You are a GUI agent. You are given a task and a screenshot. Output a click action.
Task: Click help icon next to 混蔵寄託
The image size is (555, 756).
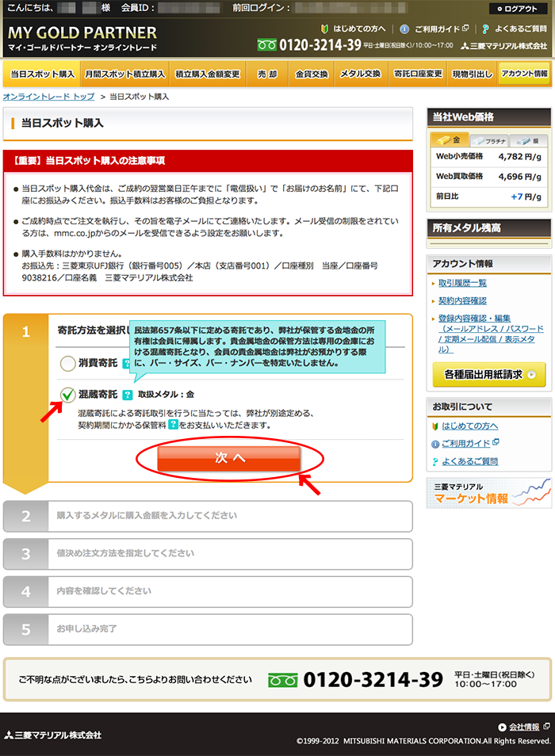(128, 395)
